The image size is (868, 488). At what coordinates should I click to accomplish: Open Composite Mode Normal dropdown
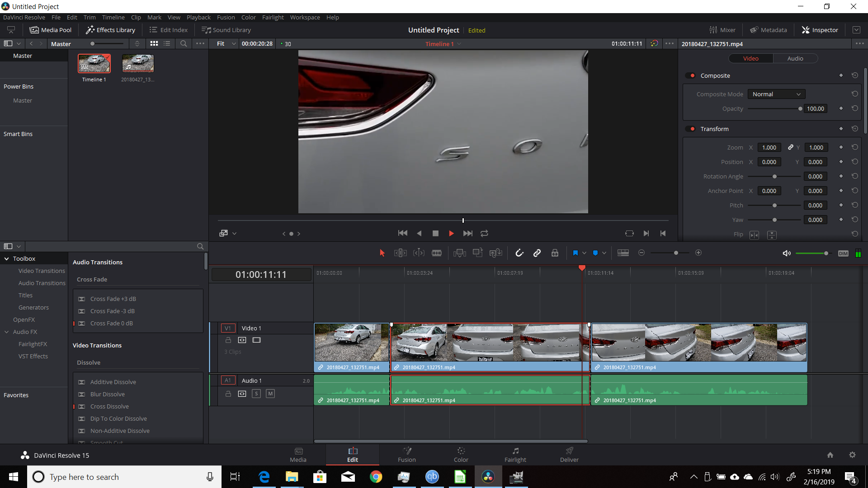[776, 94]
